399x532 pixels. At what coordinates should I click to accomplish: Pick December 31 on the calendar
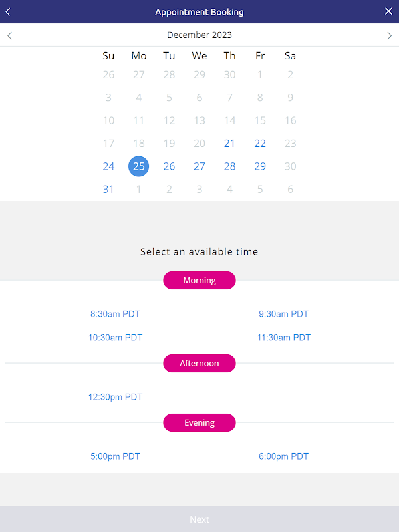108,189
